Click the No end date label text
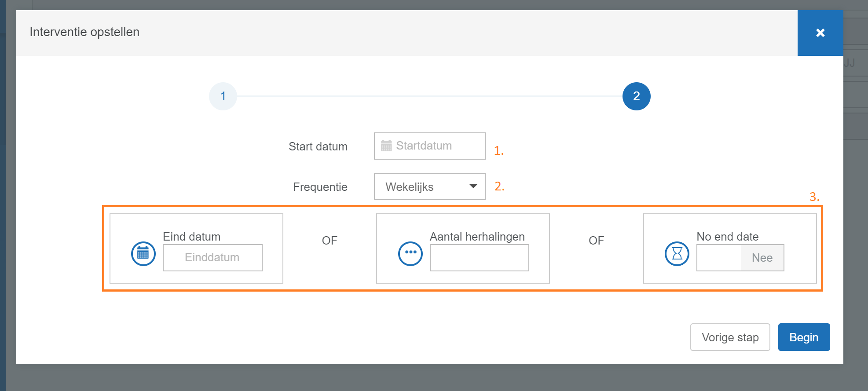 point(728,237)
